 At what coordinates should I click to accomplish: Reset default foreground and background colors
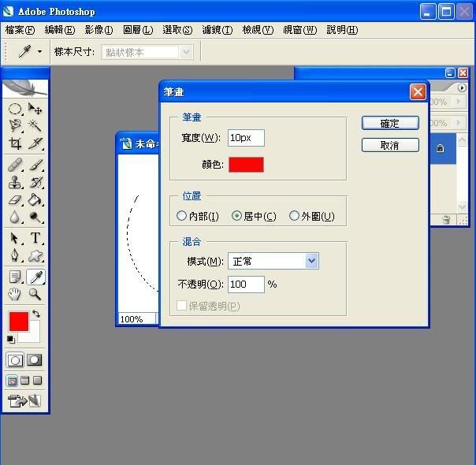10,339
